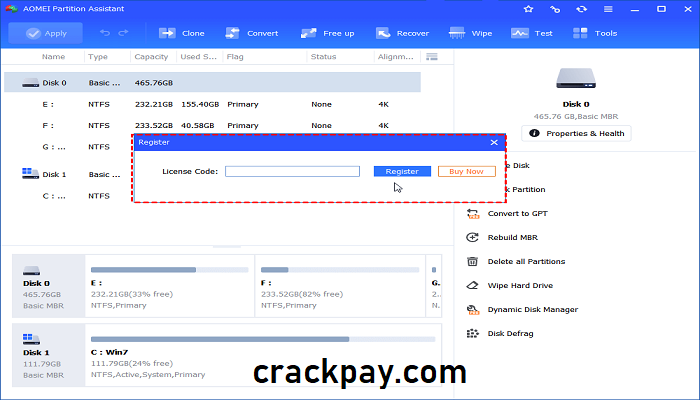Undo the last operation

coord(104,33)
